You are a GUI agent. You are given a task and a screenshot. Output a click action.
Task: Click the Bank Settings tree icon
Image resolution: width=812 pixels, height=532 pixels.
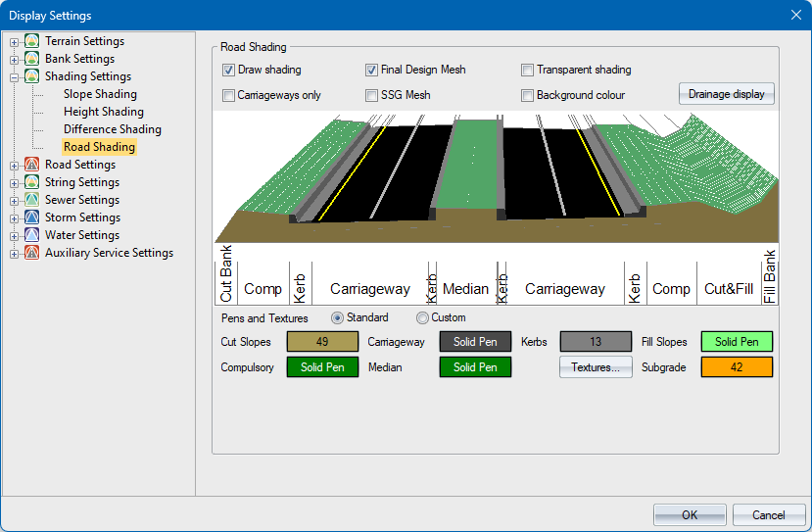[x=32, y=59]
